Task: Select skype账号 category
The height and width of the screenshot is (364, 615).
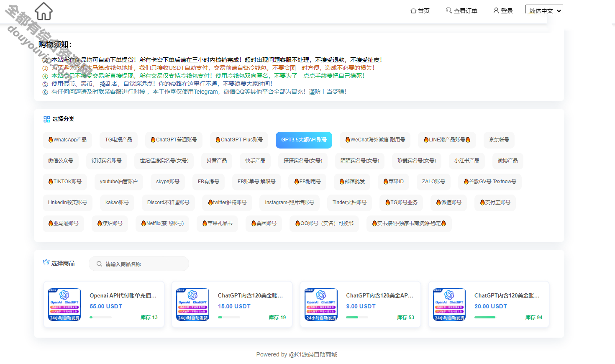Action: tap(168, 182)
